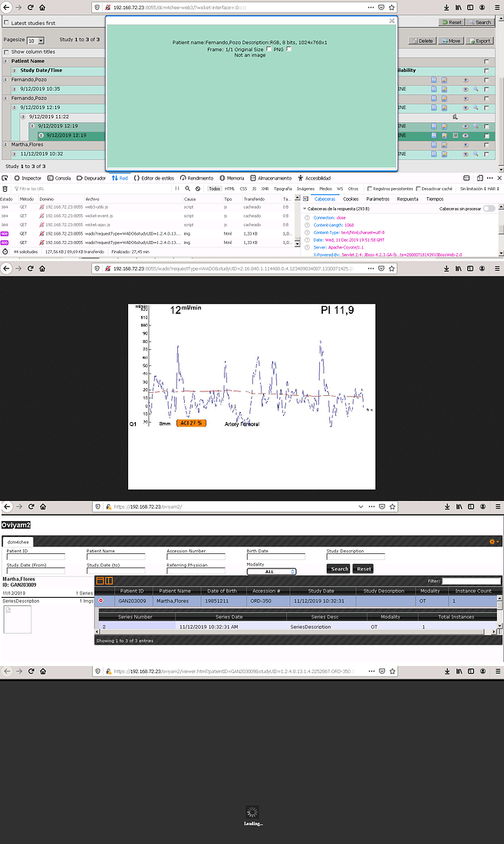
Task: Enable Latest studies first checkbox
Action: pos(6,23)
